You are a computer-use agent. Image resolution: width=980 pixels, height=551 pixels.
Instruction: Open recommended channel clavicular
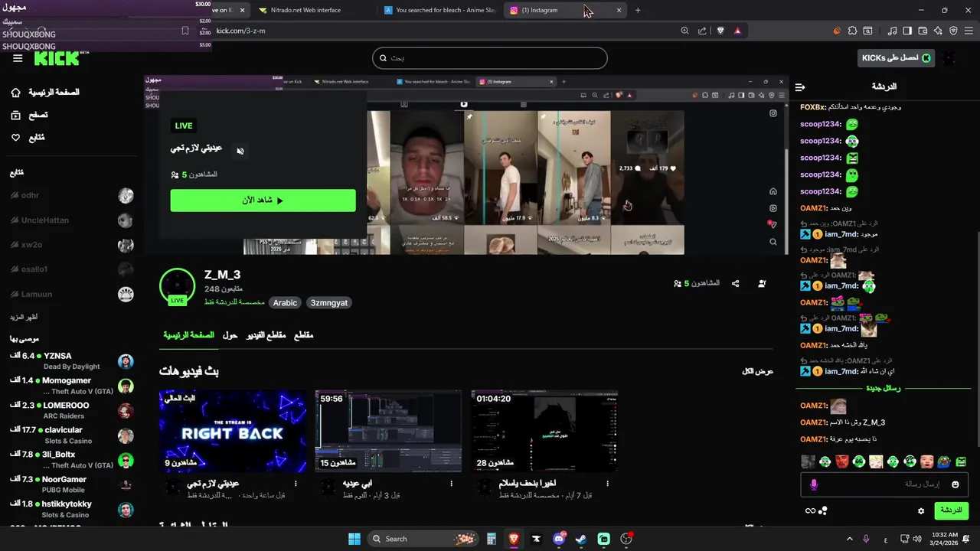72,435
